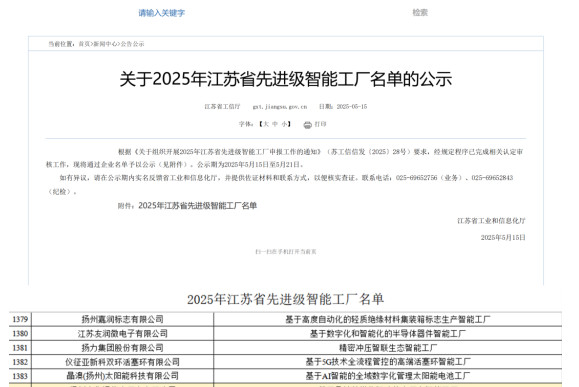Select cell 基于数字化和智能化的半导体器件智能工厂
This screenshot has height=387, width=579.
click(388, 333)
